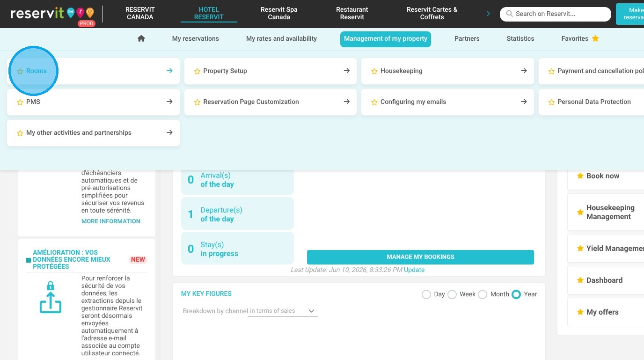The image size is (644, 360).
Task: Open Payment and cancellation policy card
Action: (x=592, y=71)
